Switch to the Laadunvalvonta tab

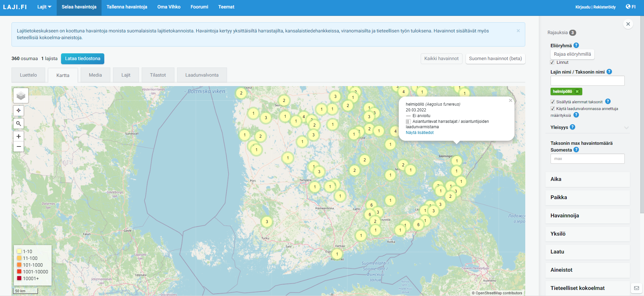202,75
